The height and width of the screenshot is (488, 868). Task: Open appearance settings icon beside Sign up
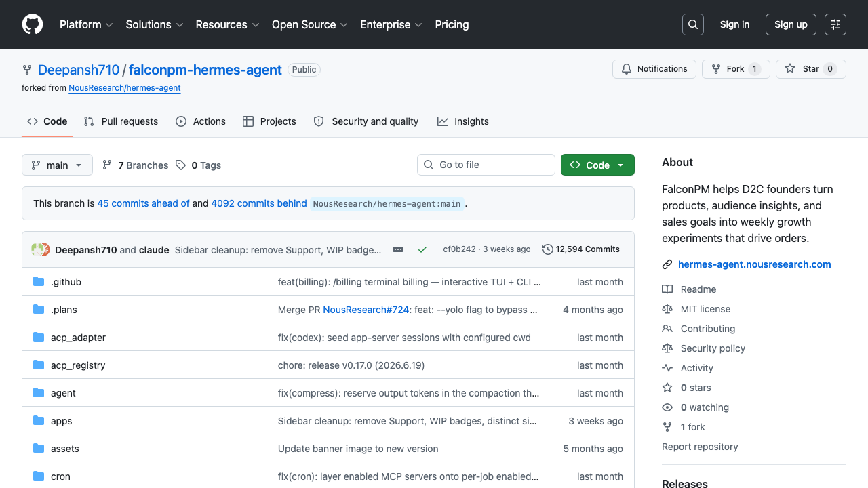[x=835, y=24]
